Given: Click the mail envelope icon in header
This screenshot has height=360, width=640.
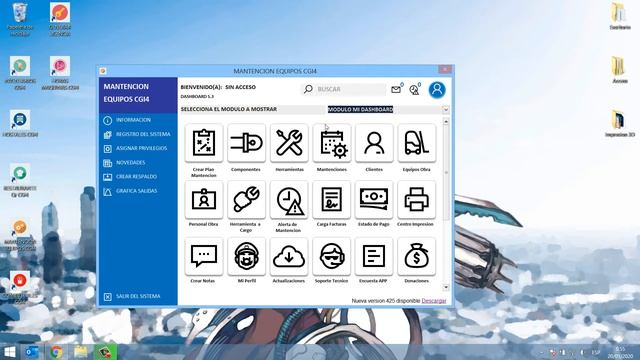Looking at the screenshot, I should (x=396, y=89).
